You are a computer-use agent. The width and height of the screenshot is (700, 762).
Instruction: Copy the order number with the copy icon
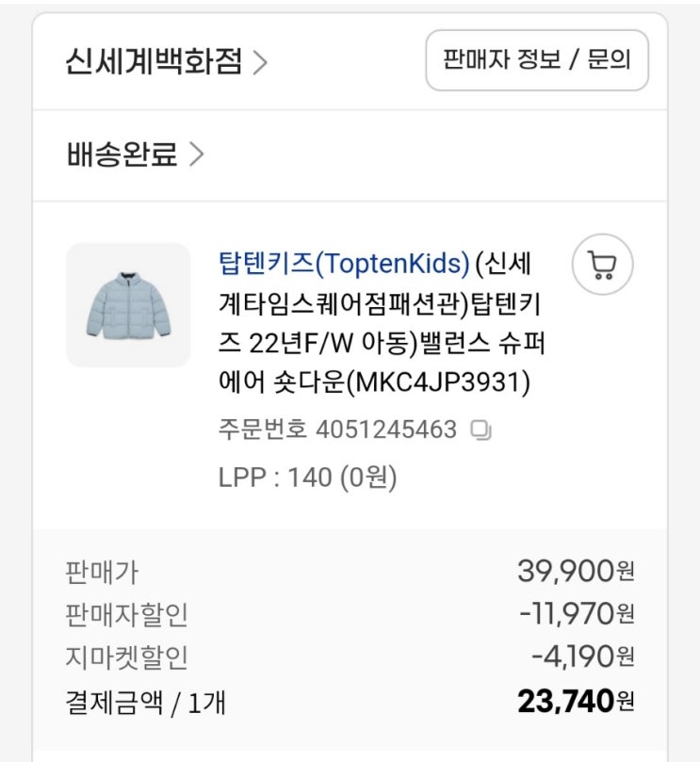480,431
